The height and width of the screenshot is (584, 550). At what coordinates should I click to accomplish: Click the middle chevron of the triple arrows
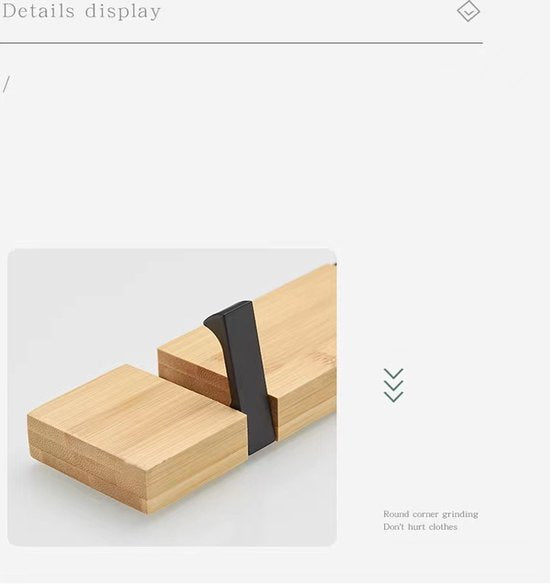click(394, 385)
